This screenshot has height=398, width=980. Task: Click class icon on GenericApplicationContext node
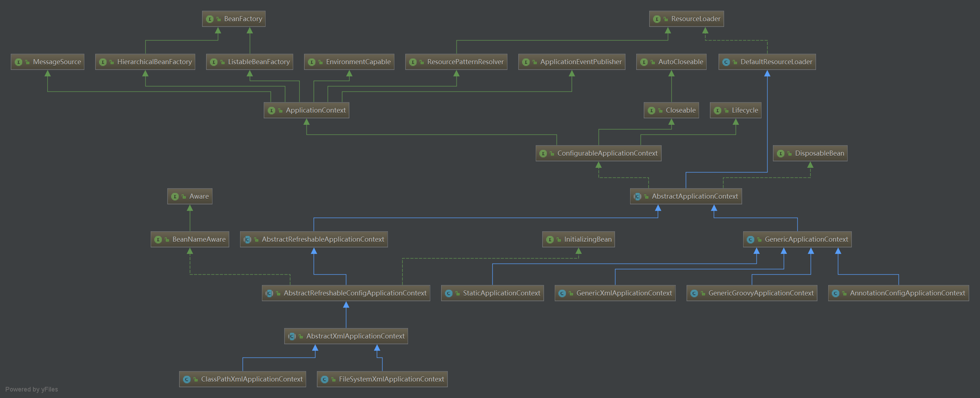(750, 240)
